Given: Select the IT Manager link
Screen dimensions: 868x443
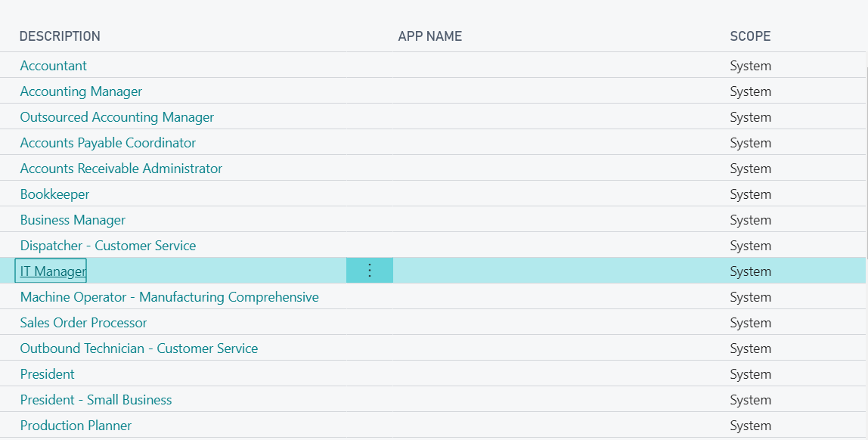Looking at the screenshot, I should click(x=50, y=270).
